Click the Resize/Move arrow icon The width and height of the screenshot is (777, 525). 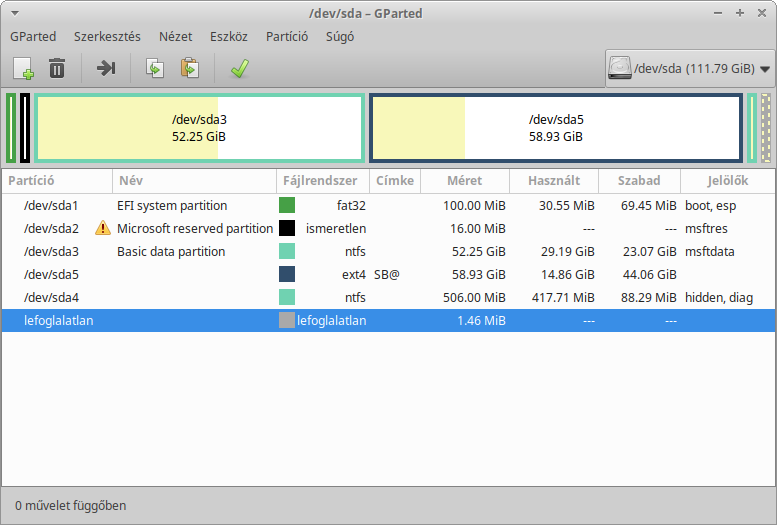tap(106, 68)
